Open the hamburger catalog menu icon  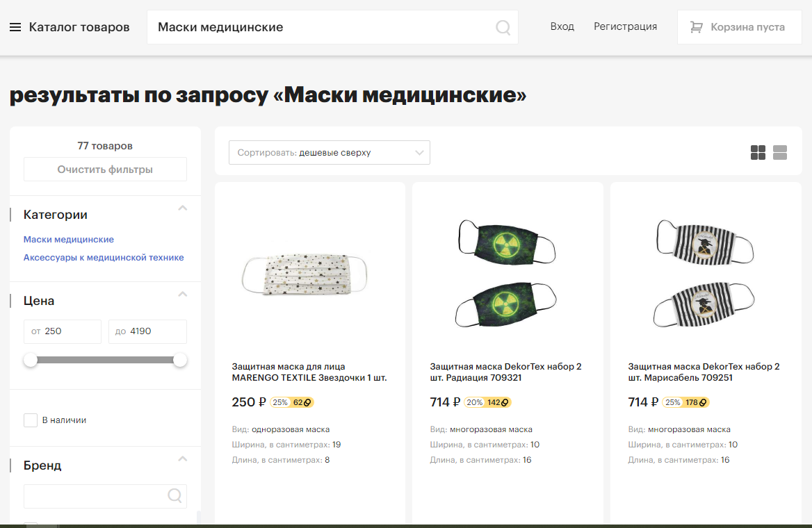coord(15,27)
